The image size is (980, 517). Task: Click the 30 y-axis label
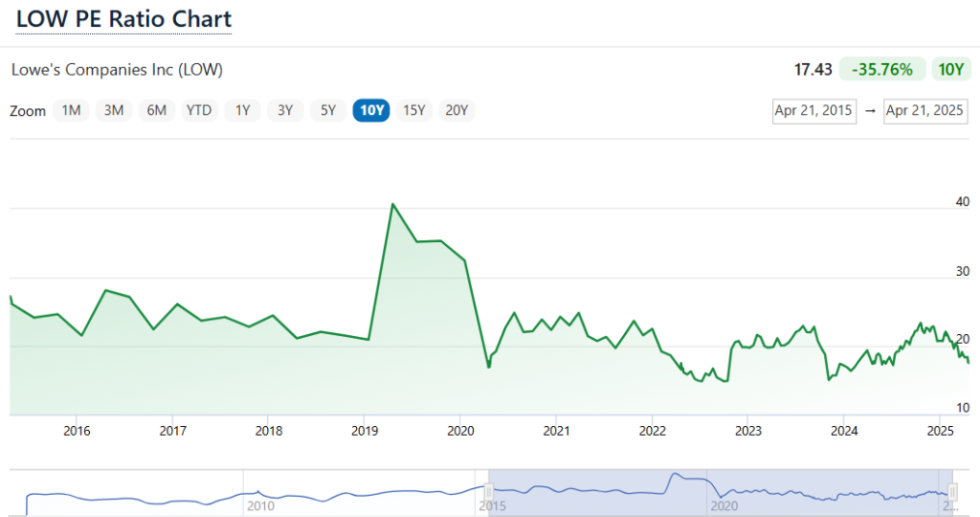(x=963, y=271)
